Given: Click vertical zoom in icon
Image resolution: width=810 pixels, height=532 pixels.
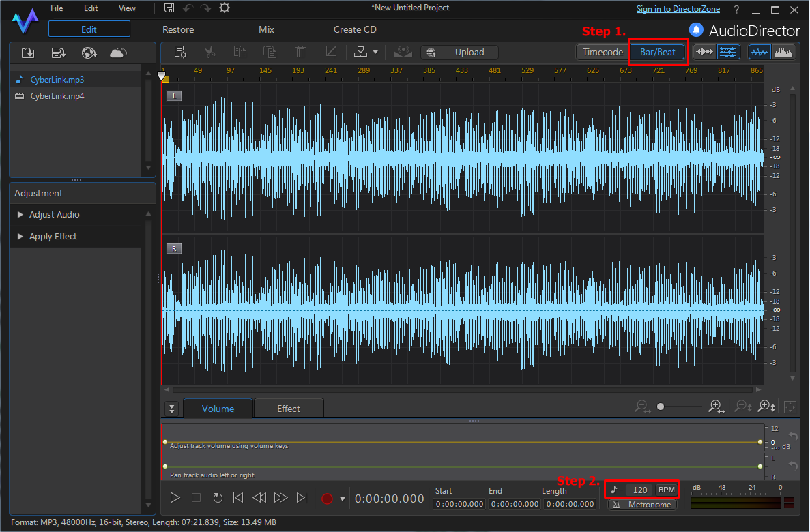Looking at the screenshot, I should coord(766,407).
